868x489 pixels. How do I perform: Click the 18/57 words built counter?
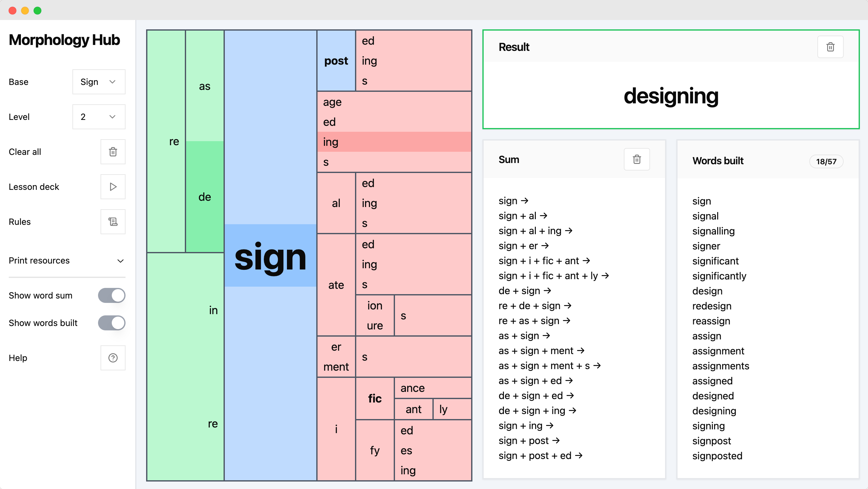pyautogui.click(x=826, y=161)
